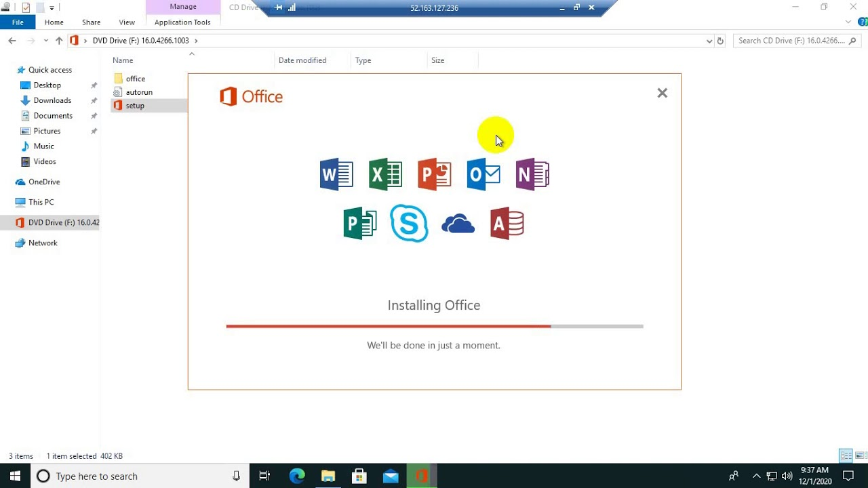Expand the ribbon with the chevron

click(x=848, y=22)
